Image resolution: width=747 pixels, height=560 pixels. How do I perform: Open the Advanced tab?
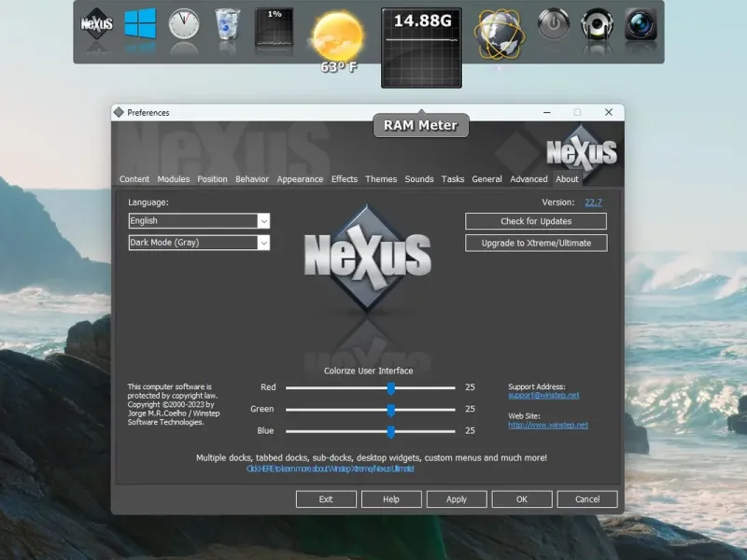[529, 179]
